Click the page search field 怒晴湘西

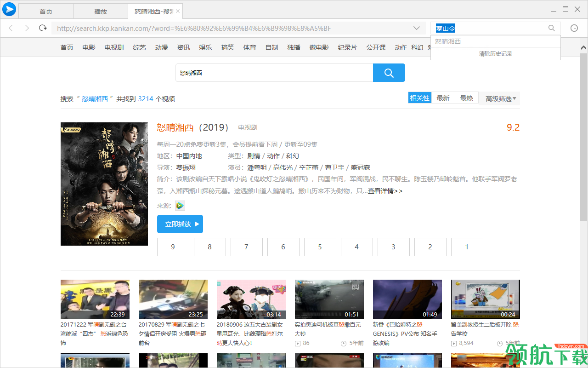tap(274, 73)
